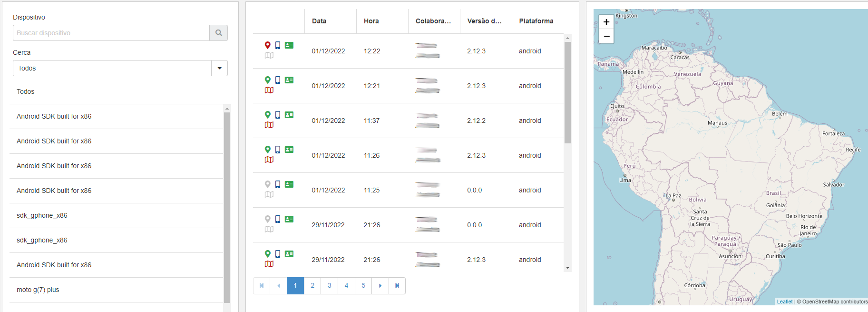Click the phone icon in the 11:37 row
868x312 pixels.
pos(278,115)
